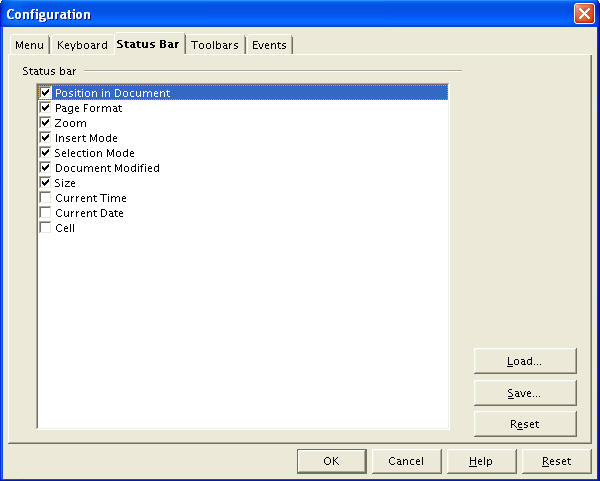
Task: Disable the Size checkbox
Action: 46,183
